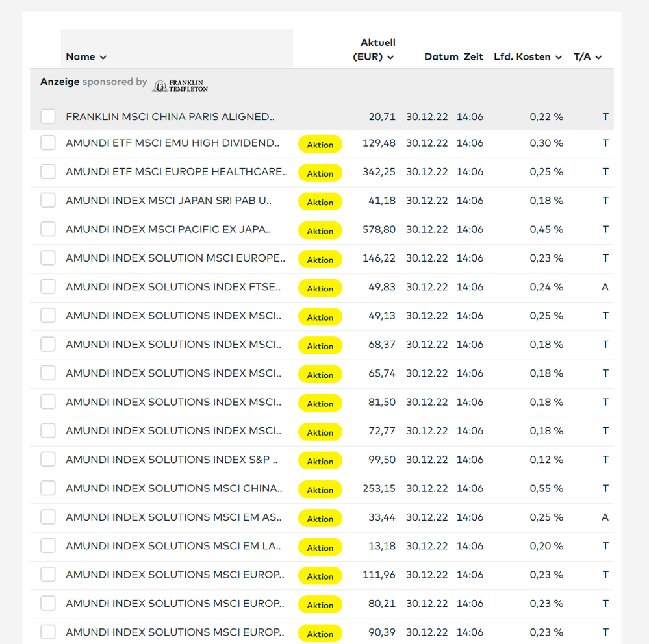
Task: Click the Datum column header
Action: 441,56
